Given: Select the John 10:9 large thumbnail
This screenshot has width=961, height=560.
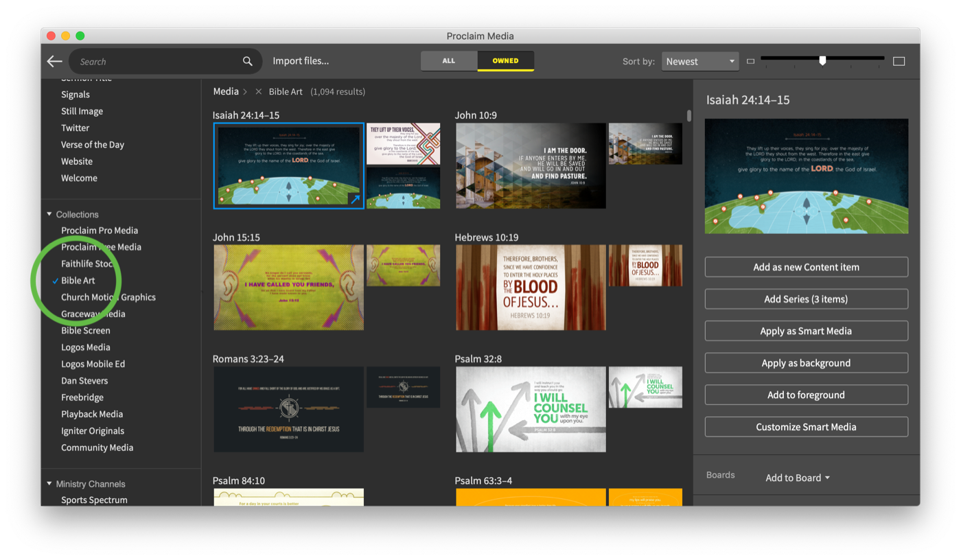Looking at the screenshot, I should 531,165.
